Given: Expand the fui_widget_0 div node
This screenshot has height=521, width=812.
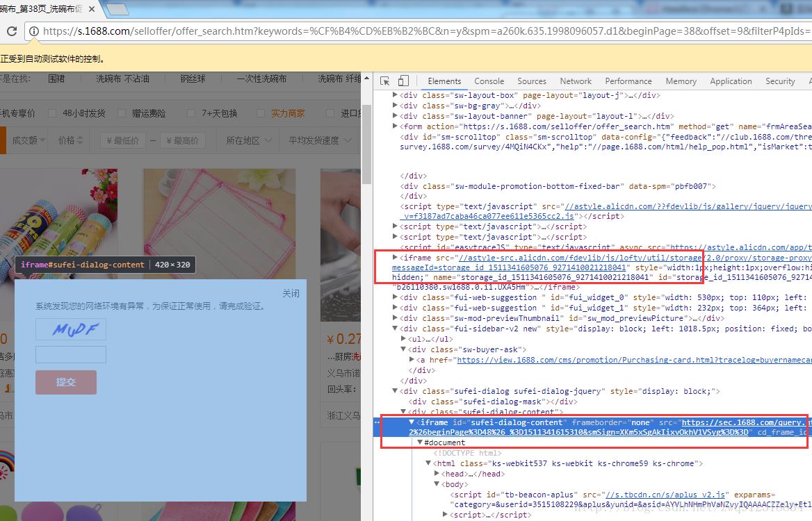Looking at the screenshot, I should point(395,297).
